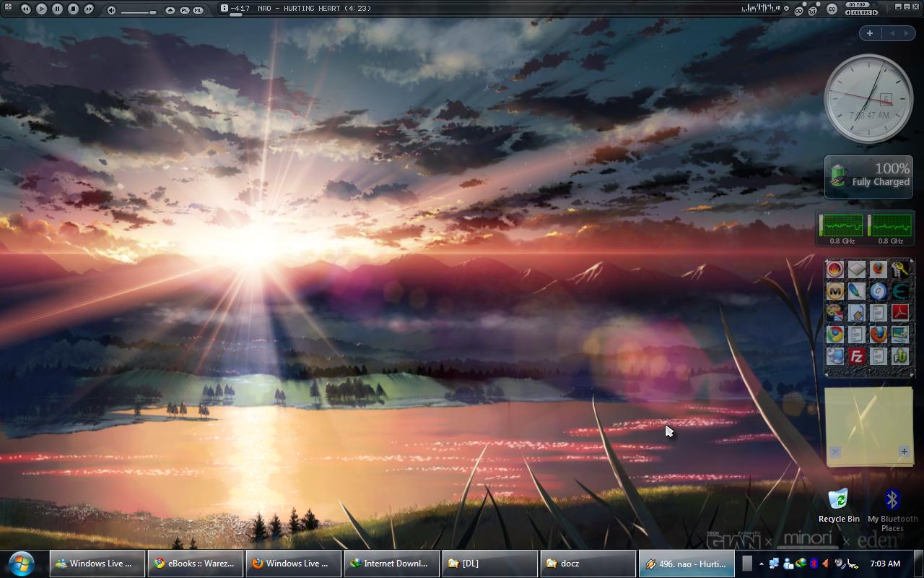Launch the blue circular C icon

(878, 291)
